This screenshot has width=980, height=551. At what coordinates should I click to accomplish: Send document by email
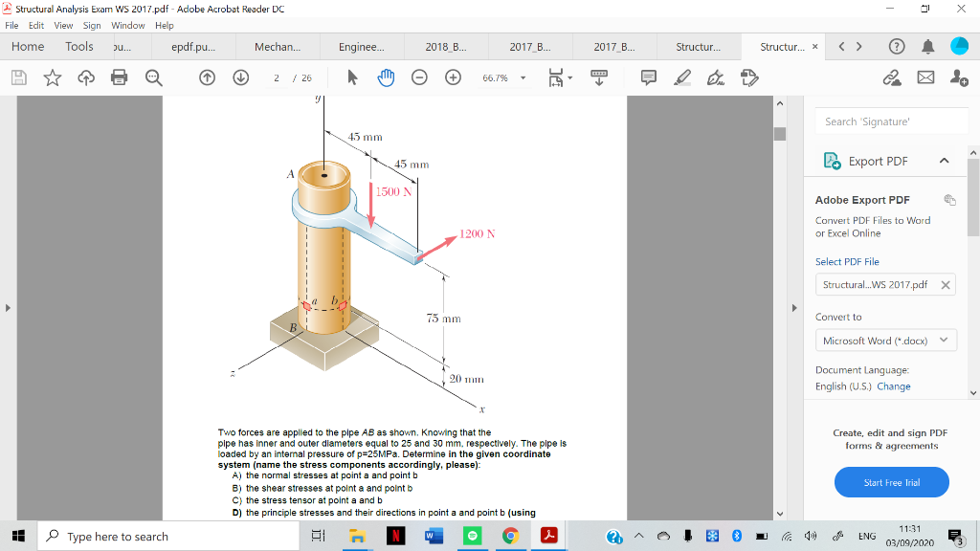click(x=924, y=78)
